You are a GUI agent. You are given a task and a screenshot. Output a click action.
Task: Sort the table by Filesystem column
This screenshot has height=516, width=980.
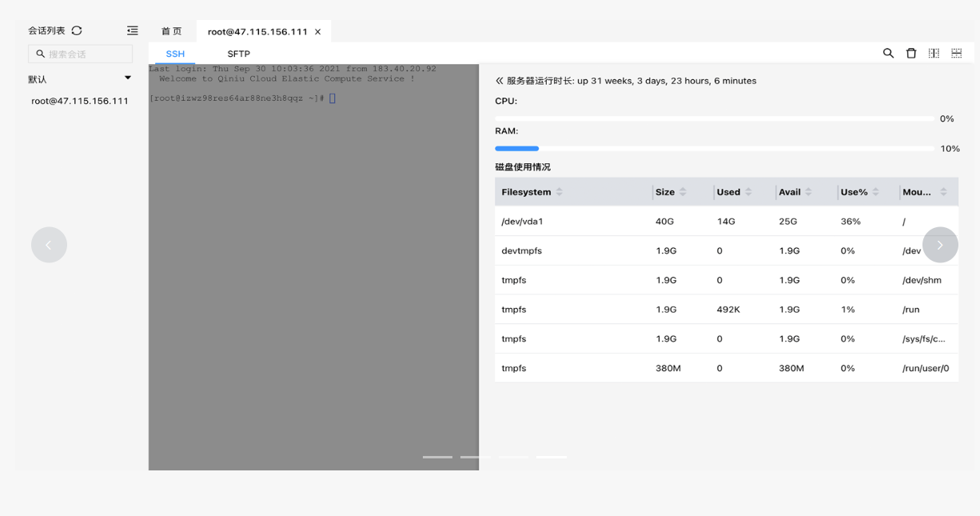point(560,192)
